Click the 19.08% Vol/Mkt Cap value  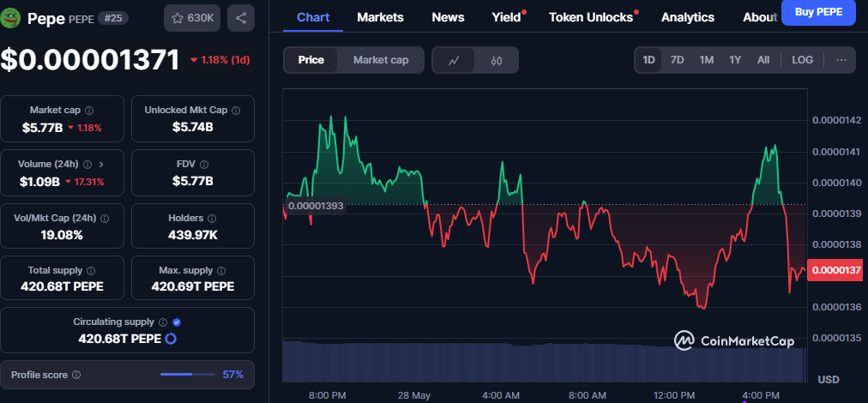pos(62,235)
